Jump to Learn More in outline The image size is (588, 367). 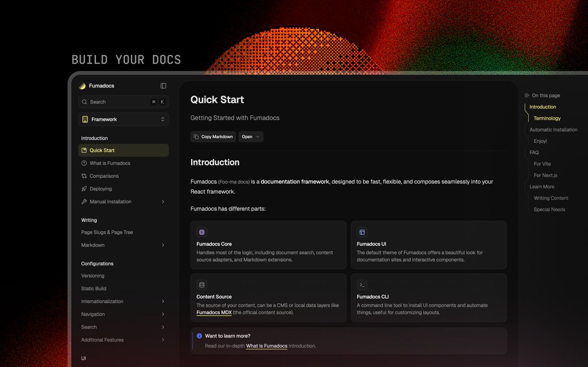pos(542,186)
